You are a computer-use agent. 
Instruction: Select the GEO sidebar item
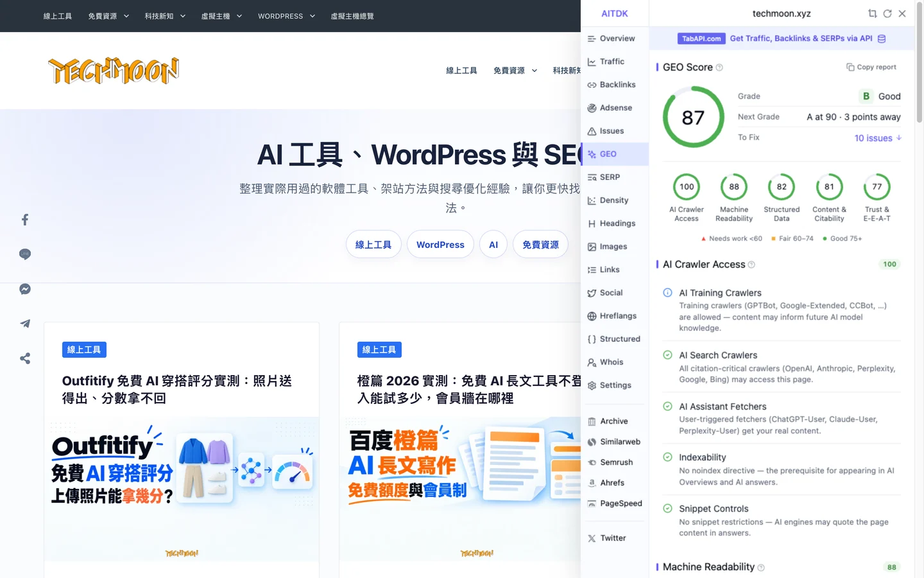pos(614,154)
